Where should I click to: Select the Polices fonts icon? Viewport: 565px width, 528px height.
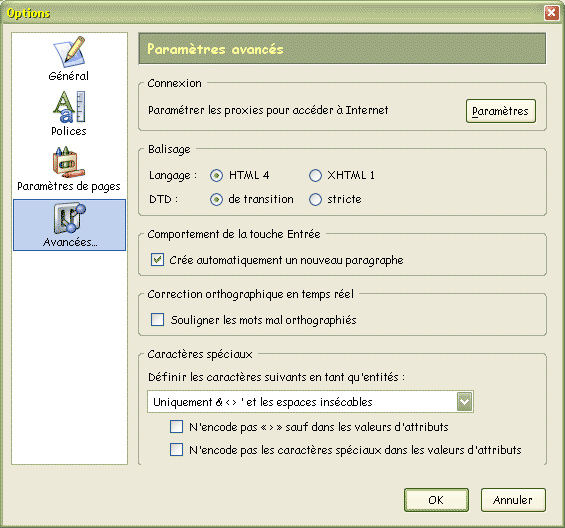[69, 107]
